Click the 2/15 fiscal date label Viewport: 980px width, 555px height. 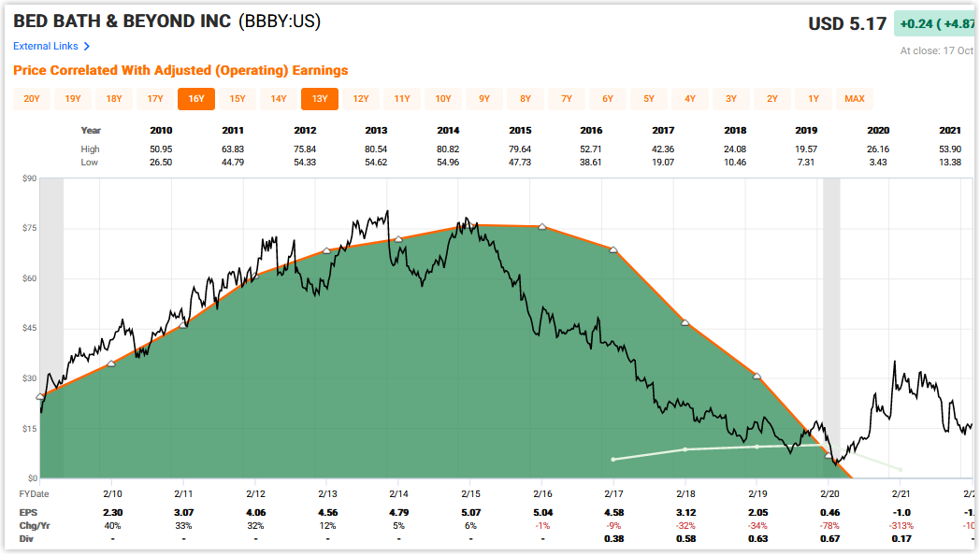pyautogui.click(x=470, y=494)
